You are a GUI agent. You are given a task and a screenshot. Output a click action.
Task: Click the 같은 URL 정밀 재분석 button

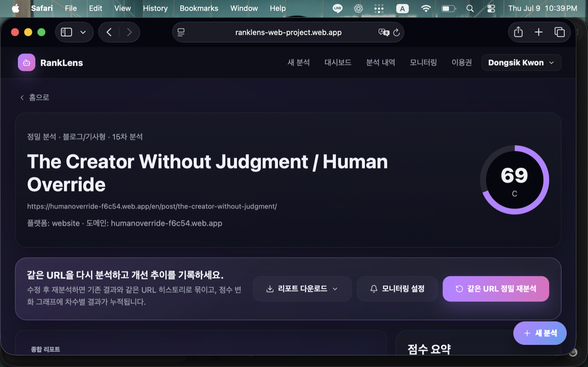click(x=495, y=289)
